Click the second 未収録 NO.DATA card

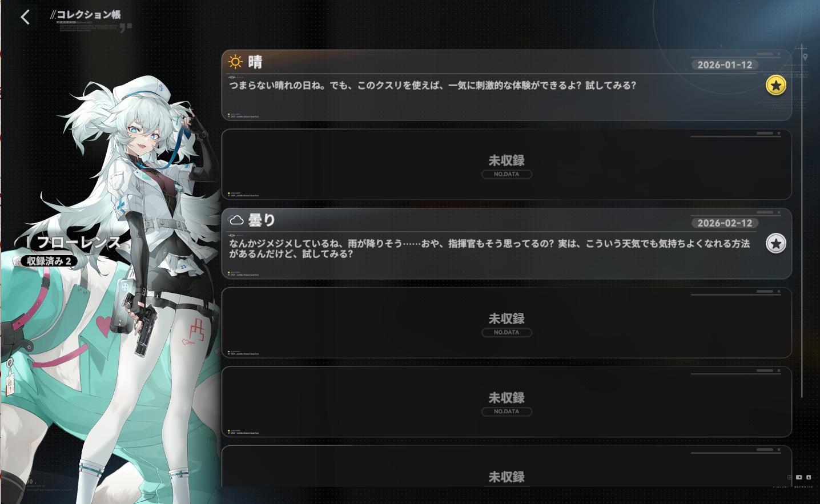[507, 322]
